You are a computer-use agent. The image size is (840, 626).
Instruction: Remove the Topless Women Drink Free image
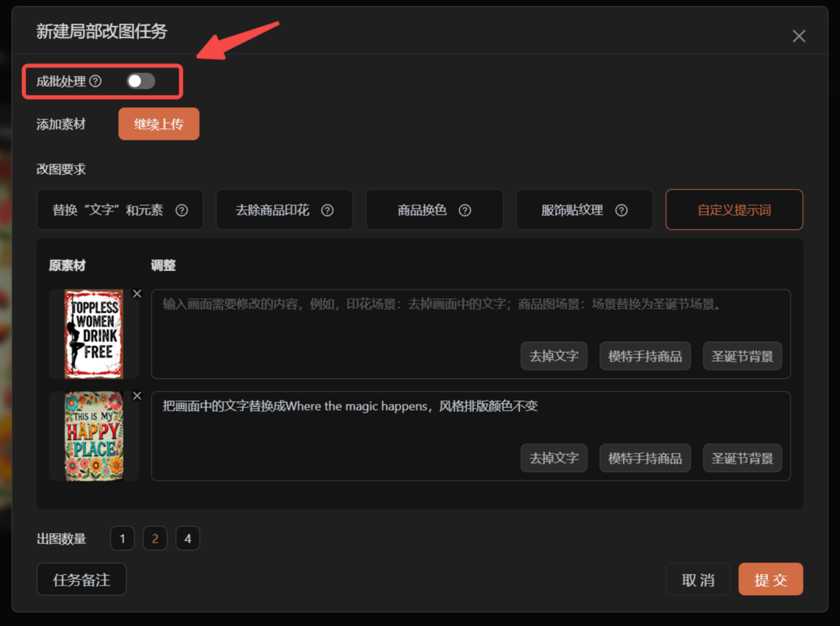pos(137,293)
